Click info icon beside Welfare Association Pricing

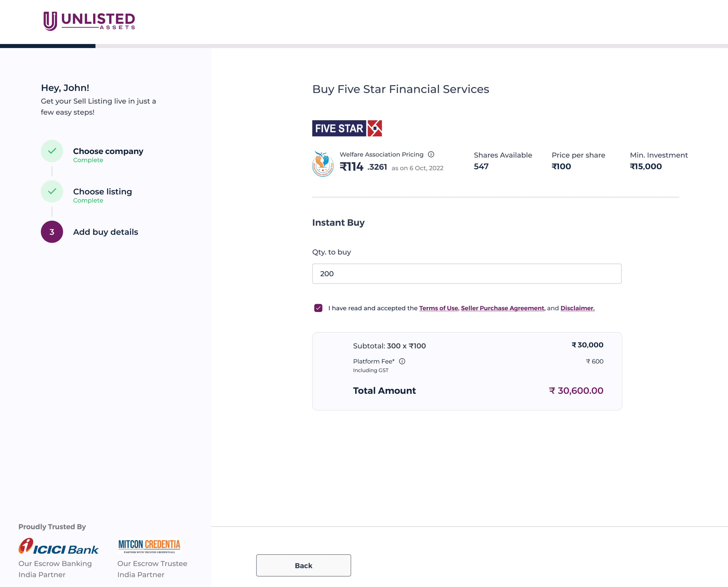point(431,154)
